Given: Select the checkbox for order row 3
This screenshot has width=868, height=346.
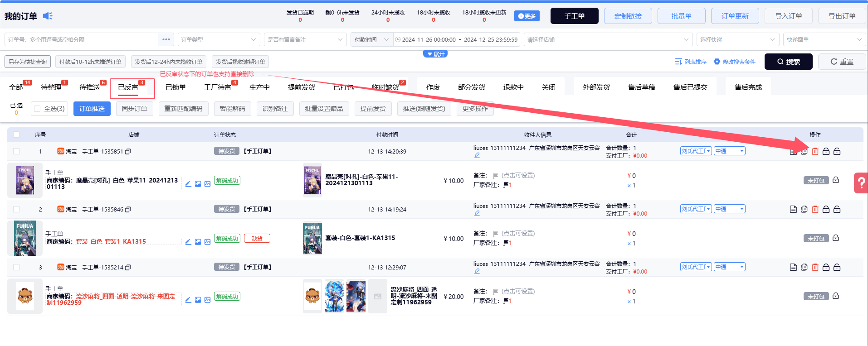Looking at the screenshot, I should [x=16, y=267].
